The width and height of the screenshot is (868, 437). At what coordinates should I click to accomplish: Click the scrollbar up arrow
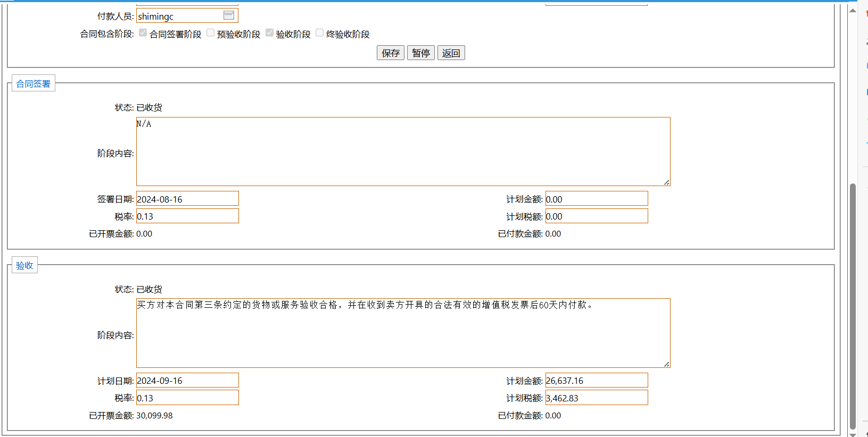coord(853,10)
